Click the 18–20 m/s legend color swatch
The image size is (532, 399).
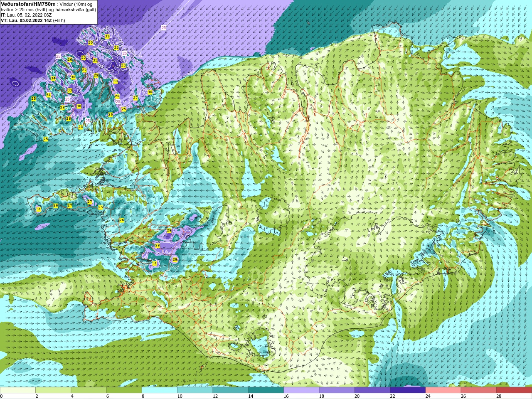coord(337,390)
